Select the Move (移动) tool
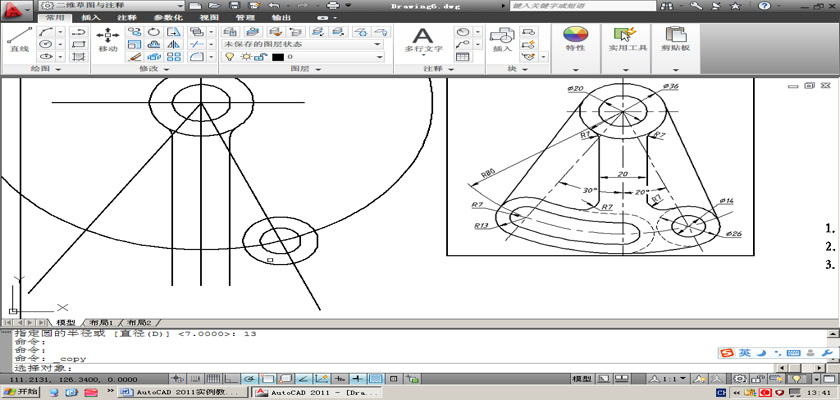Image resolution: width=840 pixels, height=400 pixels. tap(108, 39)
